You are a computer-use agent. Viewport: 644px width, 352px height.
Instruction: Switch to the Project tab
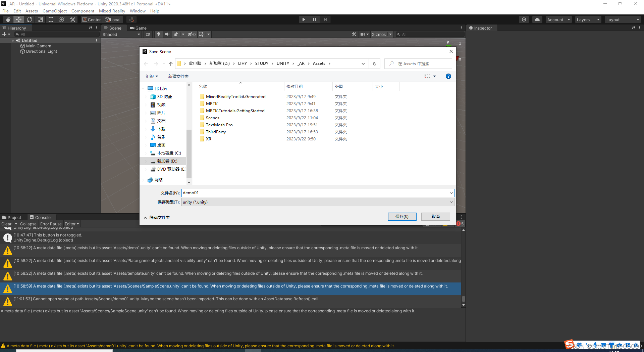pos(12,217)
